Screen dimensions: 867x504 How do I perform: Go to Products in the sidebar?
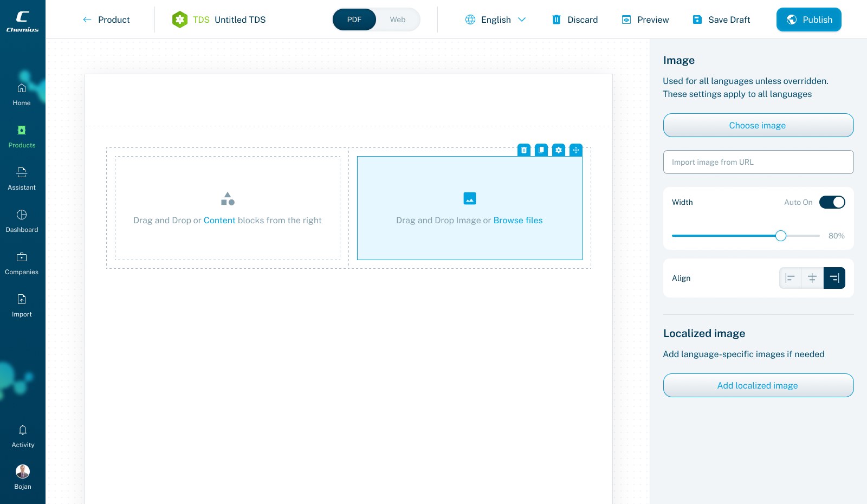(x=22, y=137)
